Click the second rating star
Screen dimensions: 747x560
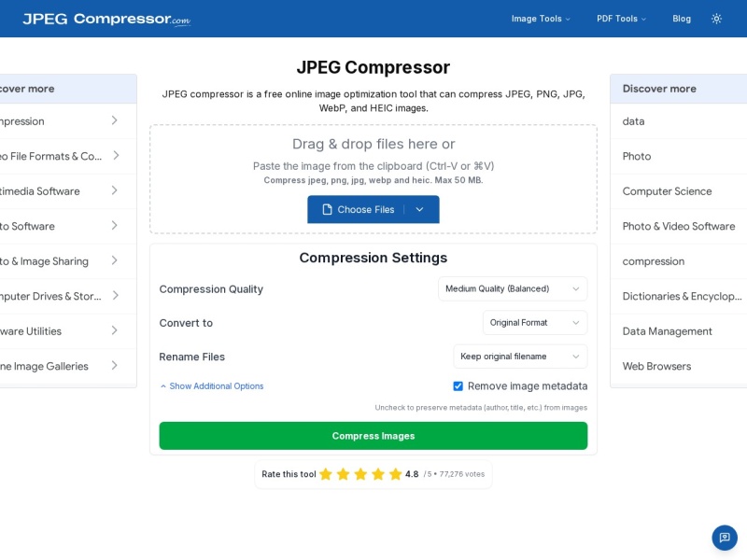[x=343, y=474]
